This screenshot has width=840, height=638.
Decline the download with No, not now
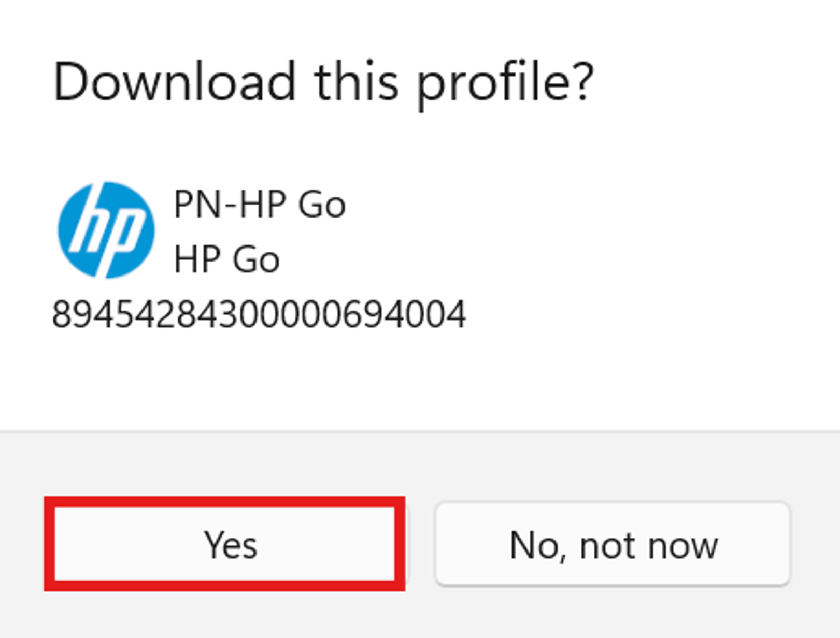coord(613,544)
